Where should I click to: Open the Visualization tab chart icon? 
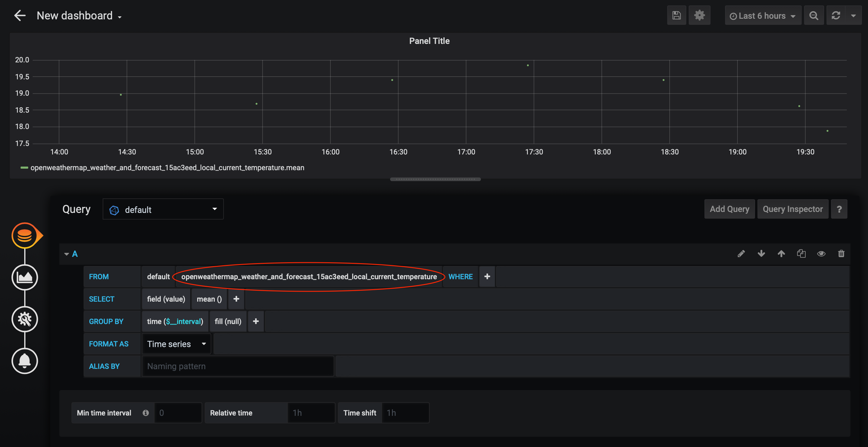click(25, 277)
